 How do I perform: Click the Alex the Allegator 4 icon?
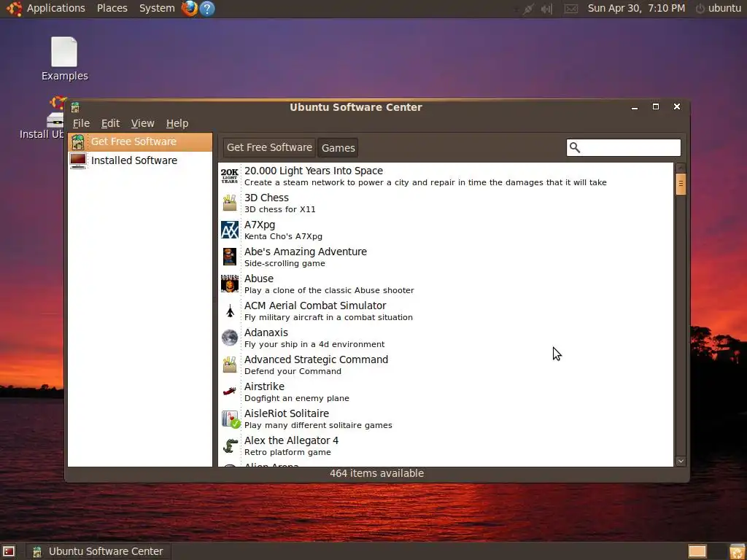point(230,446)
